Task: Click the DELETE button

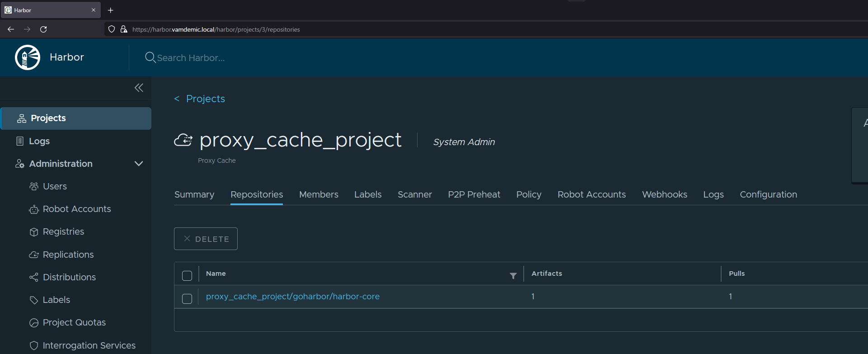Action: coord(206,239)
